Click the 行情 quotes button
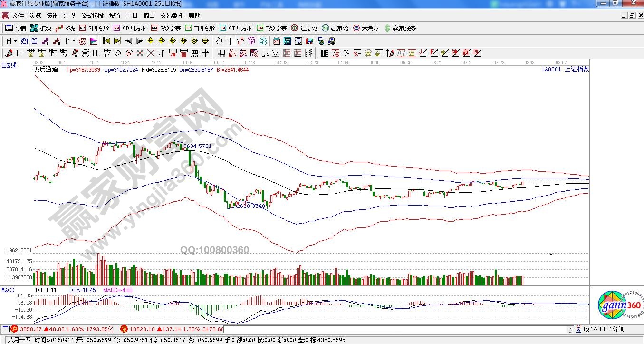The image size is (644, 344). (16, 28)
